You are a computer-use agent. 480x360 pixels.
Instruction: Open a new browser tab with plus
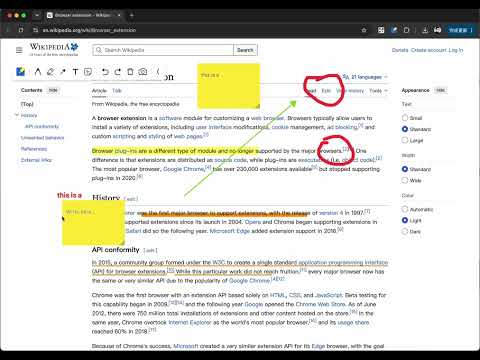pos(132,15)
